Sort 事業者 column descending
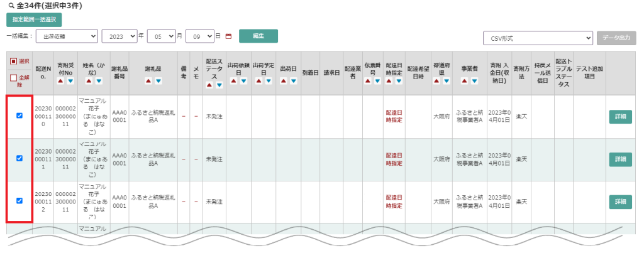Screen dimensions: 644x258 click(473, 81)
